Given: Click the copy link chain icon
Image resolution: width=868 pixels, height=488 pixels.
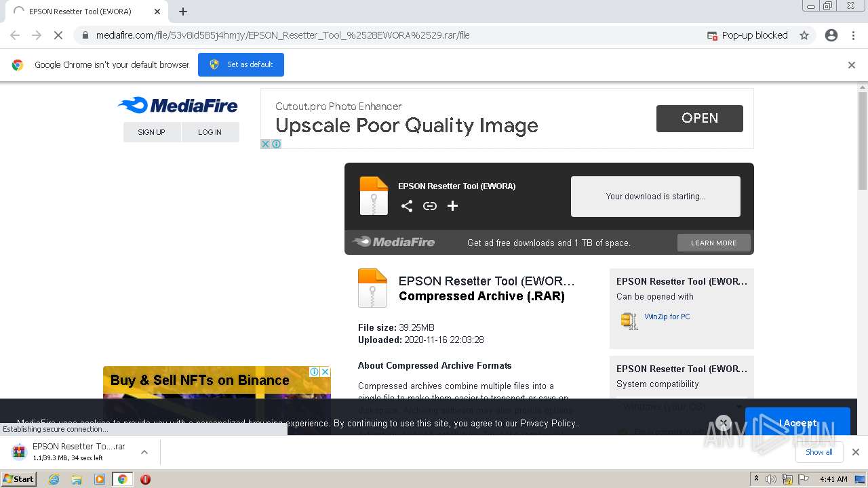Looking at the screenshot, I should (x=430, y=206).
